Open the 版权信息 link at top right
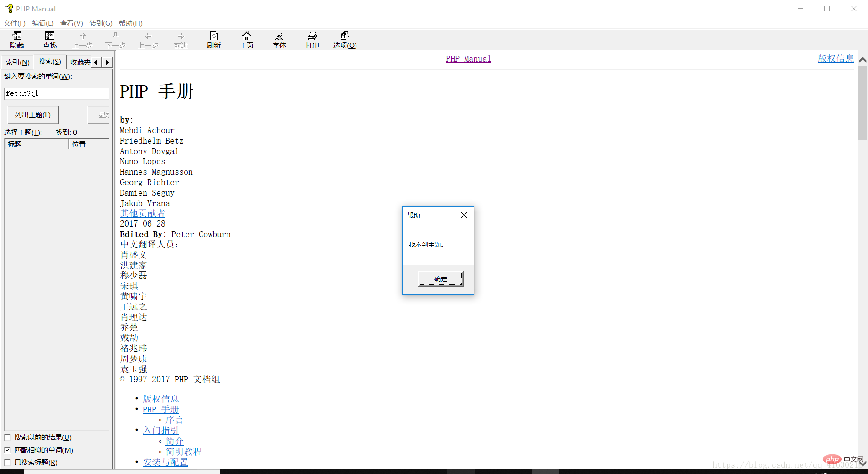The image size is (868, 474). 835,59
